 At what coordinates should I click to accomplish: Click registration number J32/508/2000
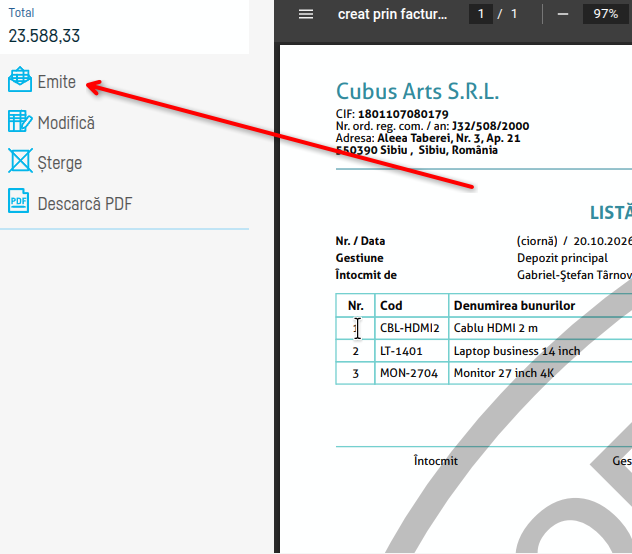click(x=491, y=126)
